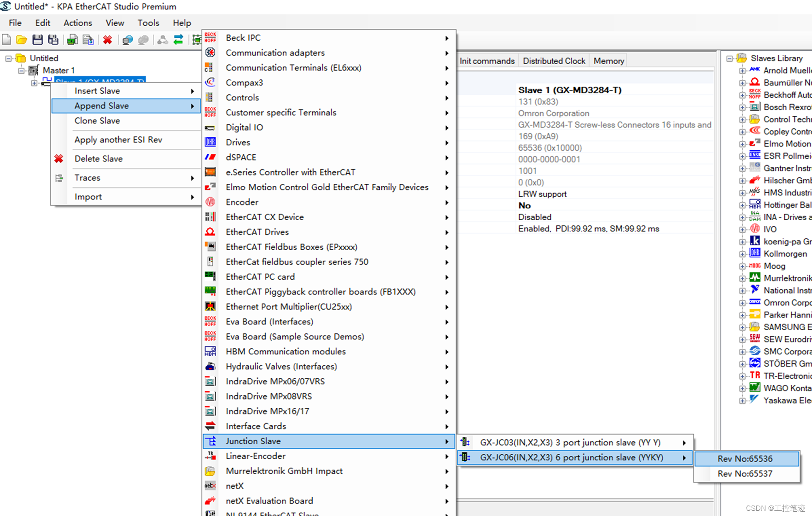Choose Delete Slave in the context menu
Screen dimensions: 812x516
[x=125, y=159]
